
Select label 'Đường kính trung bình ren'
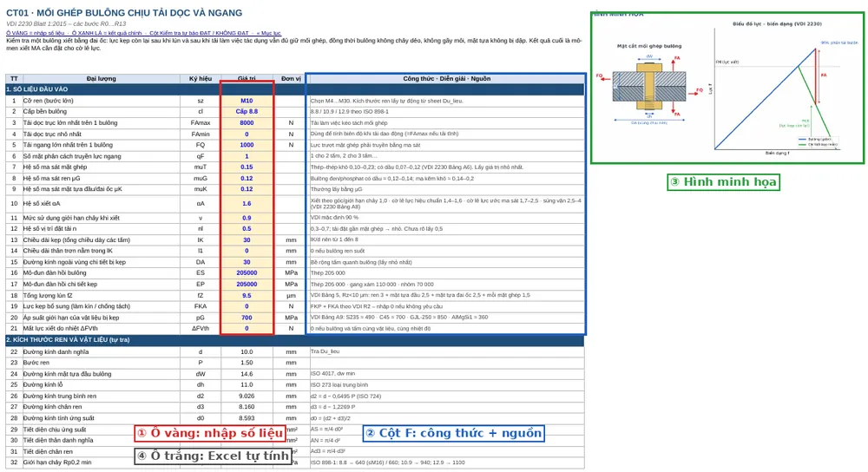click(x=60, y=397)
